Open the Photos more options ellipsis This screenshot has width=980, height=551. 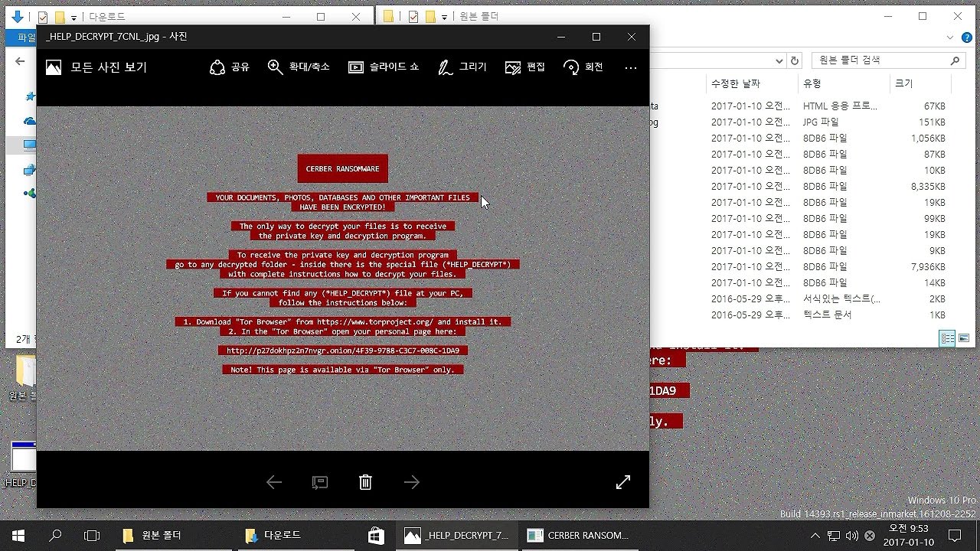coord(631,67)
